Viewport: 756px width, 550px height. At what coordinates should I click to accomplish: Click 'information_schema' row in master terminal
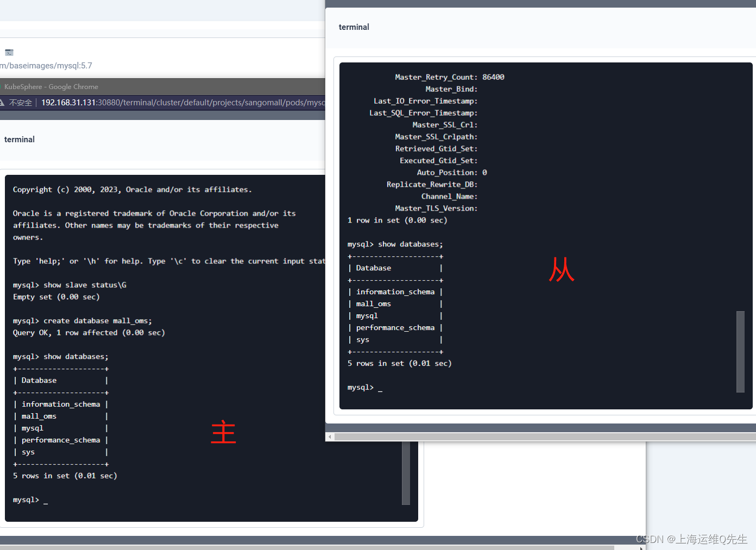[61, 404]
